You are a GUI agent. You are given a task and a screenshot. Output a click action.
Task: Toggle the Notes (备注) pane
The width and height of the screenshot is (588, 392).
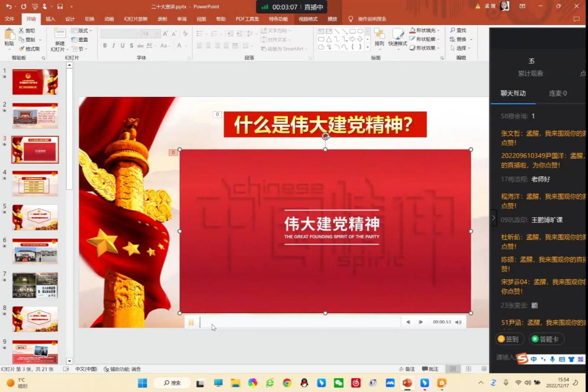tap(407, 369)
